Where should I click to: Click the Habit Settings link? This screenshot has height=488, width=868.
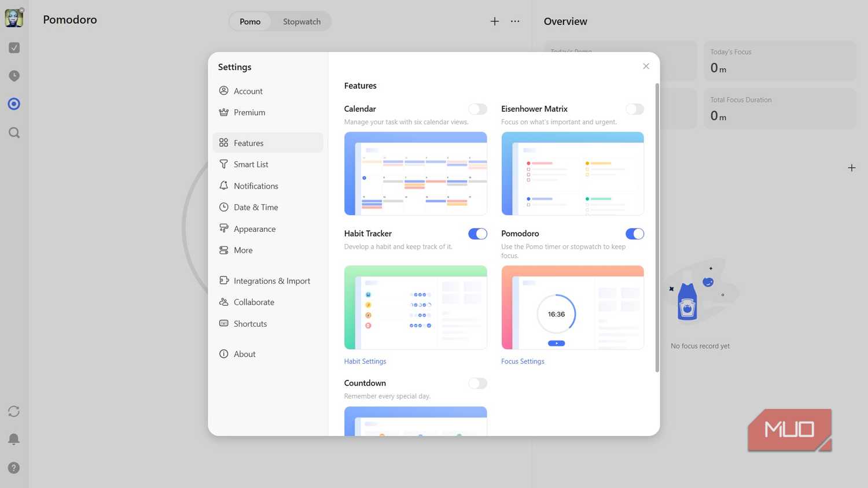[x=365, y=361]
